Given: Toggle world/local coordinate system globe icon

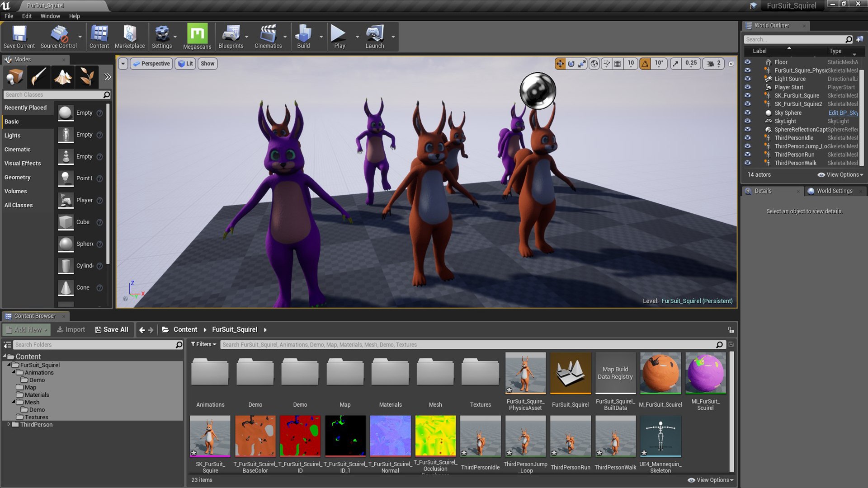Looking at the screenshot, I should coord(594,64).
